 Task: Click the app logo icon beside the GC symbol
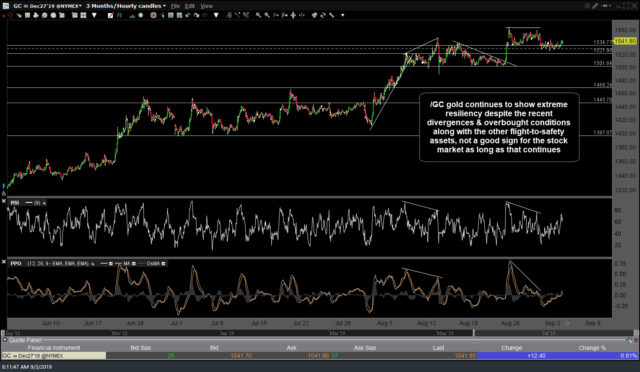point(6,6)
